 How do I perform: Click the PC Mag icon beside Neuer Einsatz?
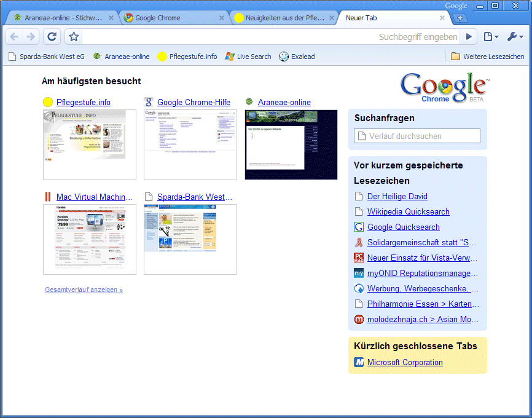[x=359, y=258]
